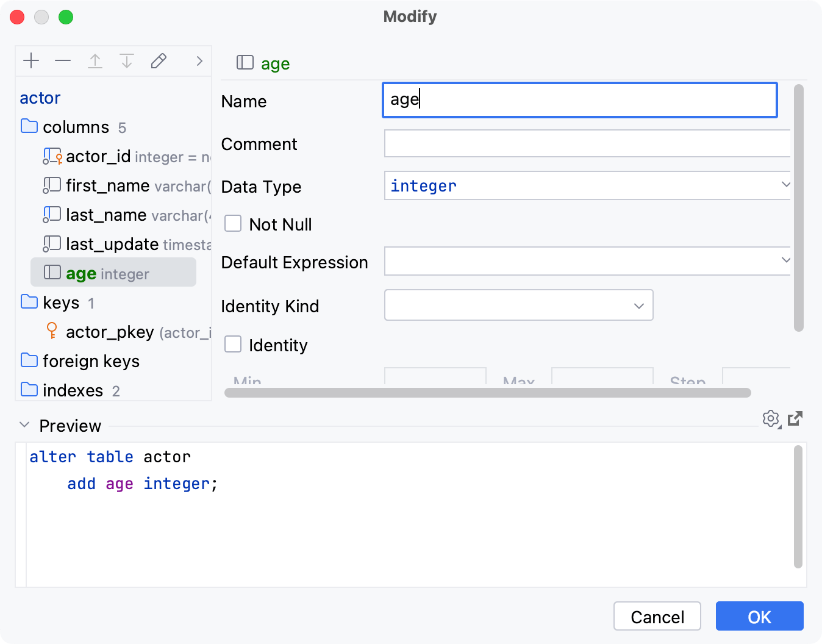Click the add column plus icon

pos(31,60)
